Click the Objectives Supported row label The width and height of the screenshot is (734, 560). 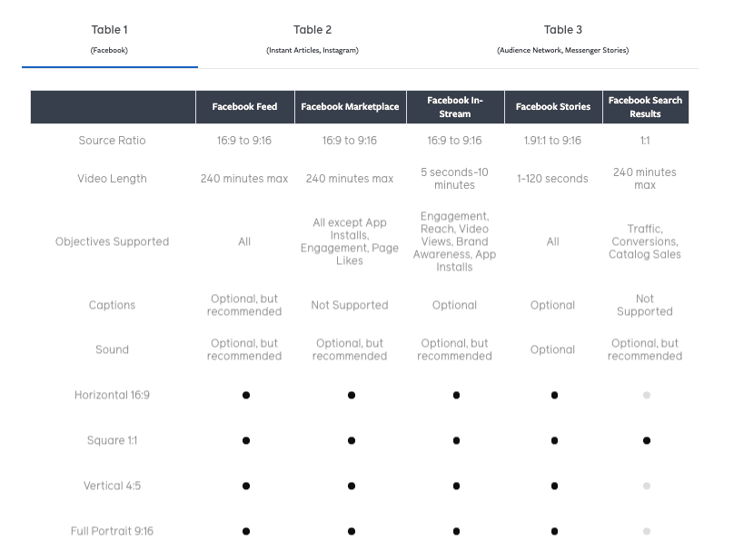[x=112, y=241]
